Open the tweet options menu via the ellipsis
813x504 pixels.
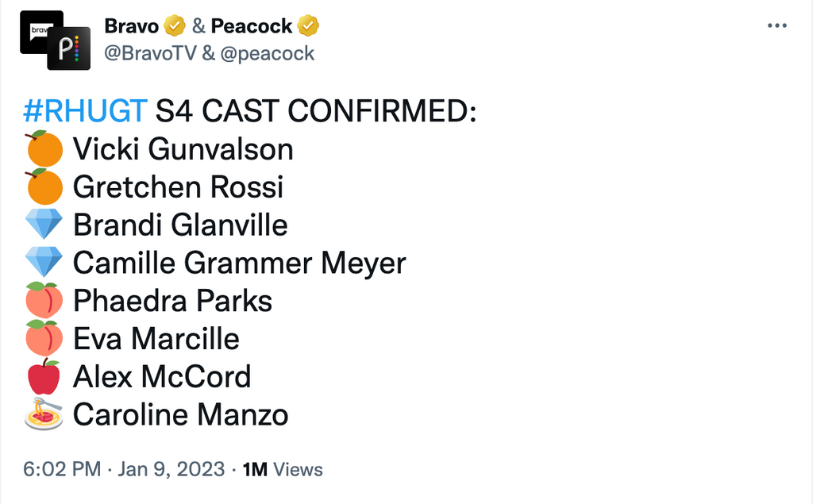click(x=776, y=25)
